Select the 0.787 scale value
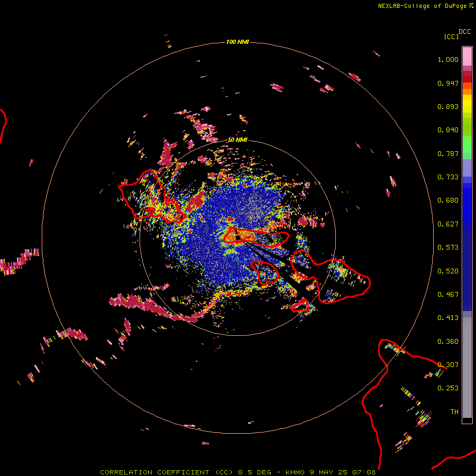The image size is (476, 476). click(448, 153)
